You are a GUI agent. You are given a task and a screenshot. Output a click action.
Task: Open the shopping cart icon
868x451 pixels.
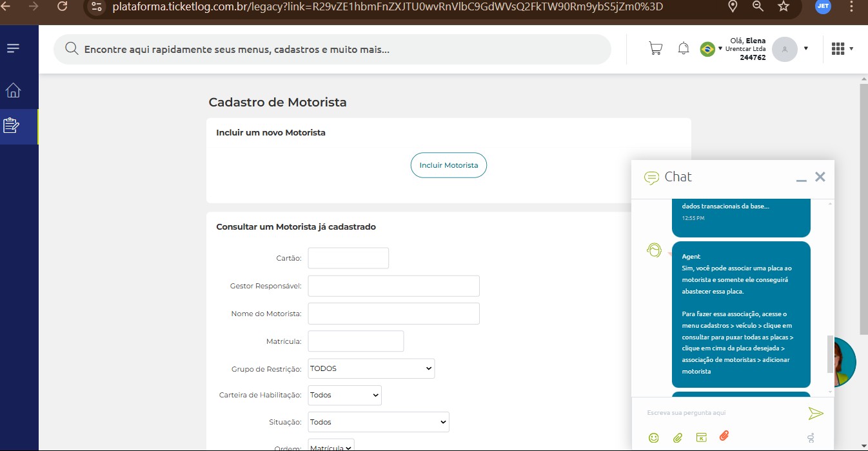click(655, 48)
